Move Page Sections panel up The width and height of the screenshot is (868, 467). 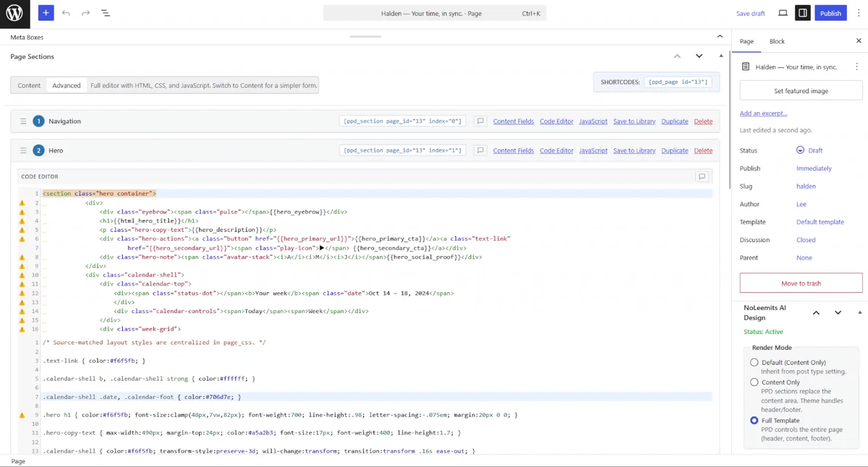coord(677,56)
